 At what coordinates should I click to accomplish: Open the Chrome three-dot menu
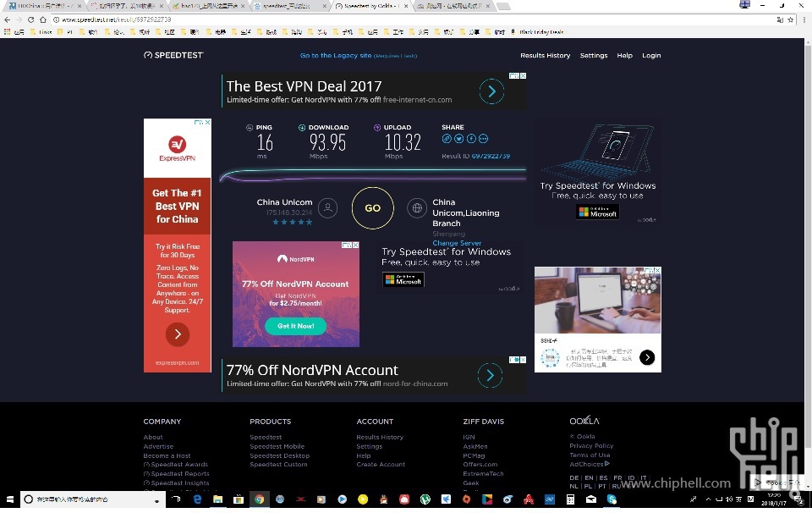804,19
